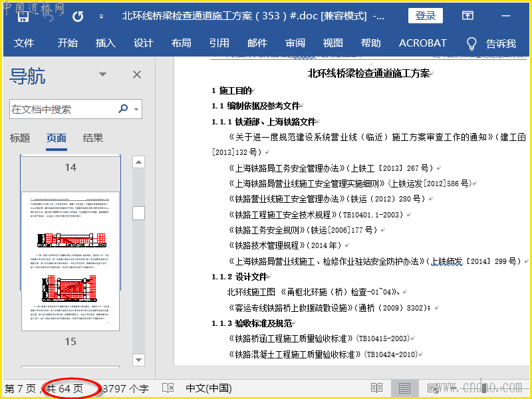
Task: Click the Redo/Repeat icon
Action: click(x=78, y=16)
